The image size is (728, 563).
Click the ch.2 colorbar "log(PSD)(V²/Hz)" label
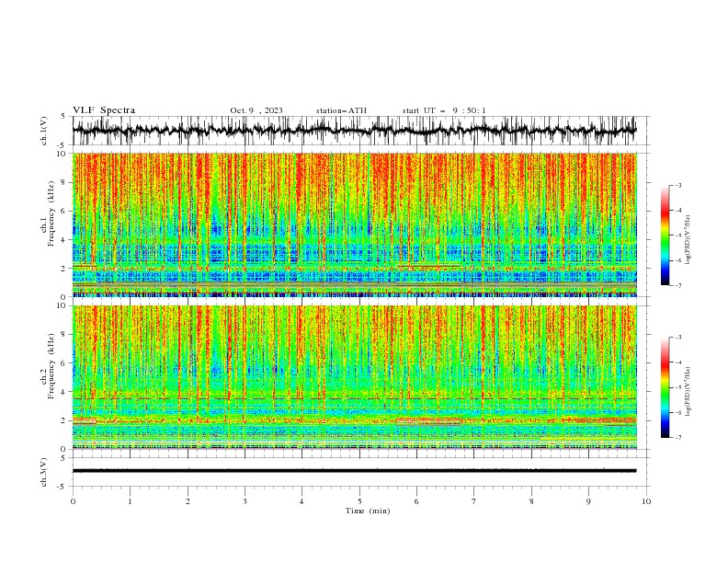688,392
